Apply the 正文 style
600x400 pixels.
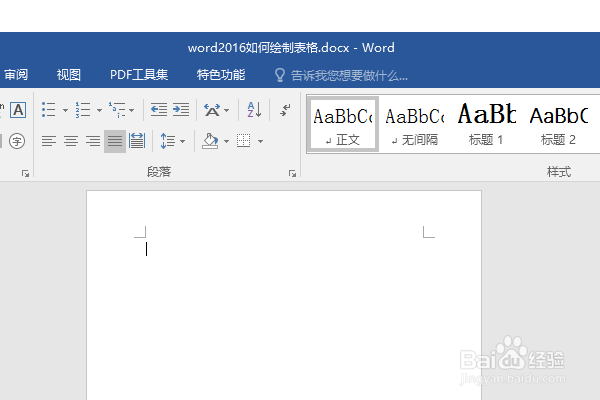click(343, 124)
